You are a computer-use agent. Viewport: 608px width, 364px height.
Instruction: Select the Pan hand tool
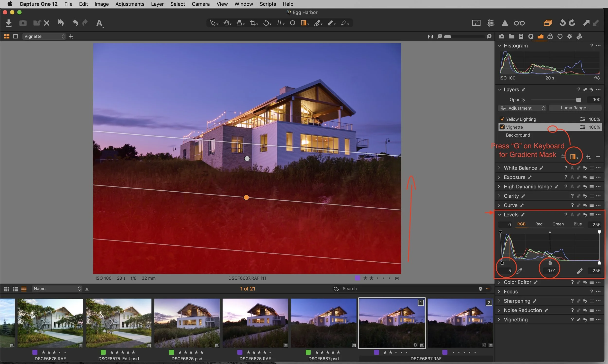point(227,23)
